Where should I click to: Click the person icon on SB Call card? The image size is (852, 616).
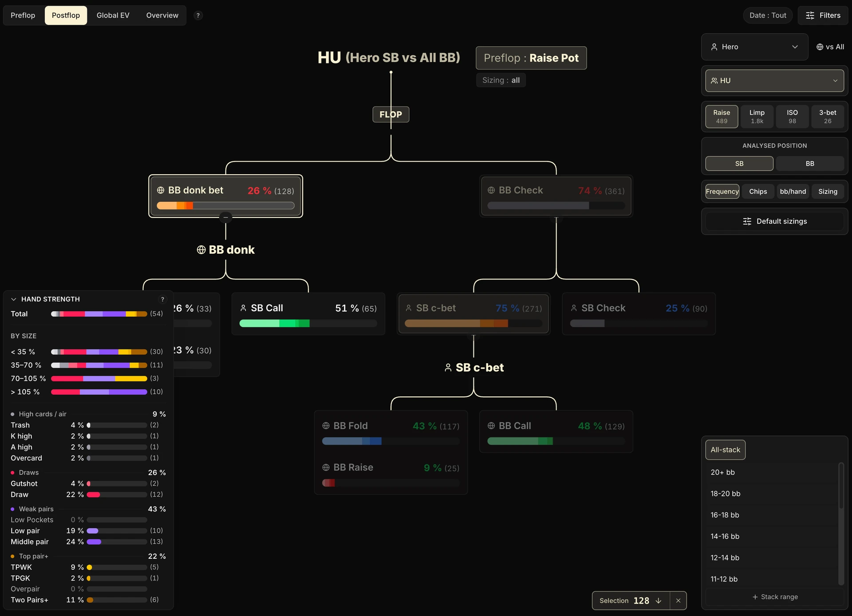[x=243, y=308]
